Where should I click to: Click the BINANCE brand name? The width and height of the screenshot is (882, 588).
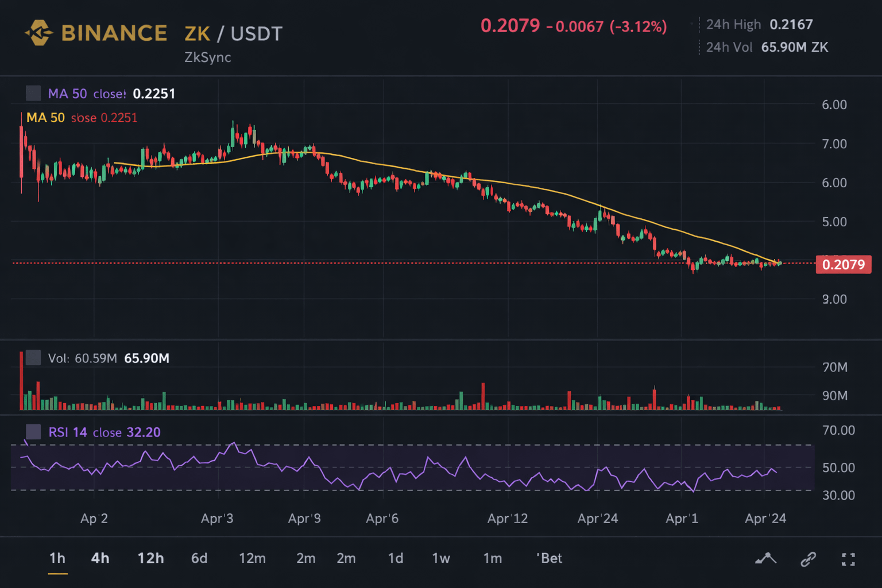click(x=114, y=33)
